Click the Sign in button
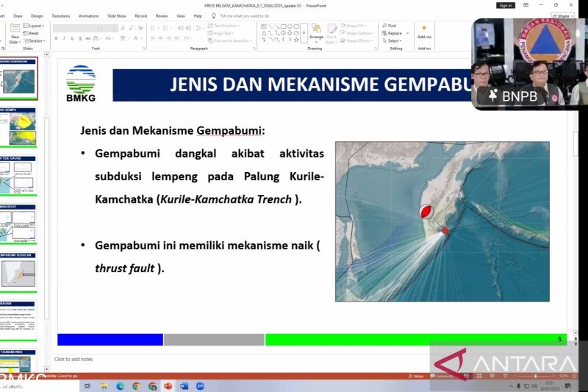The width and height of the screenshot is (588, 392). [505, 5]
